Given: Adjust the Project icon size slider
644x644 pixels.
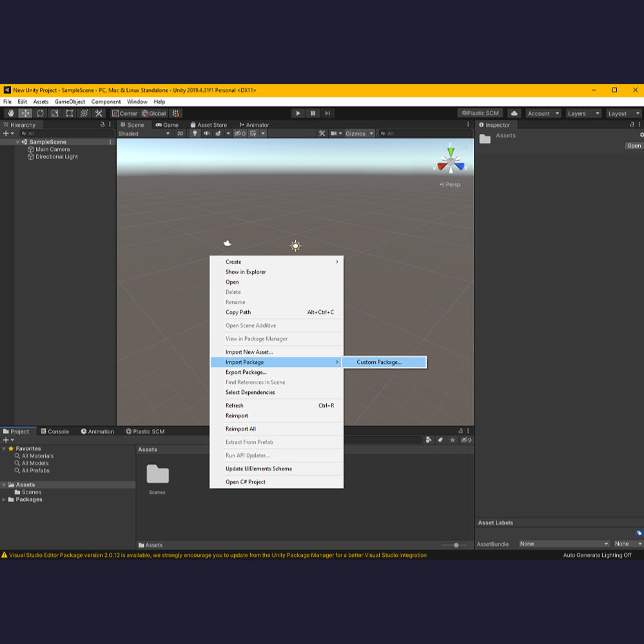Looking at the screenshot, I should [x=455, y=545].
